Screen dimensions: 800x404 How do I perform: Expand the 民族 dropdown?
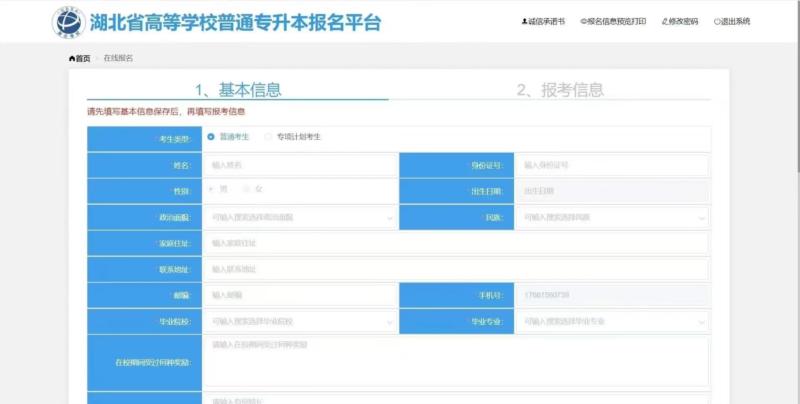(612, 217)
